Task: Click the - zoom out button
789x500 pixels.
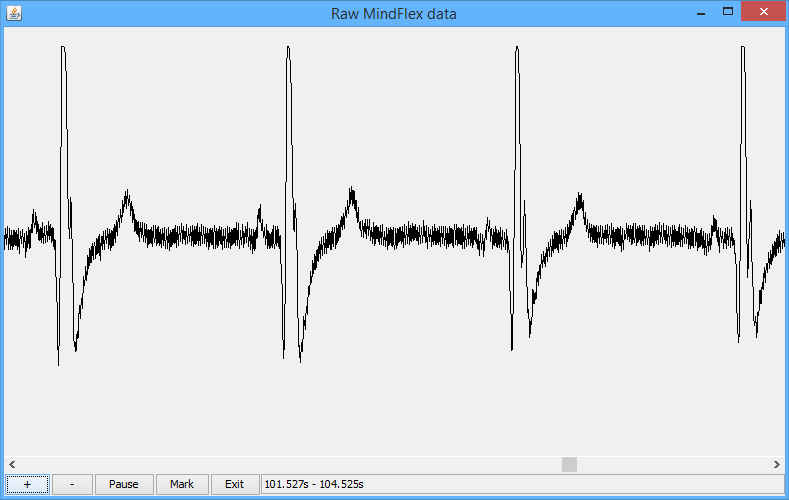Action: pos(72,484)
